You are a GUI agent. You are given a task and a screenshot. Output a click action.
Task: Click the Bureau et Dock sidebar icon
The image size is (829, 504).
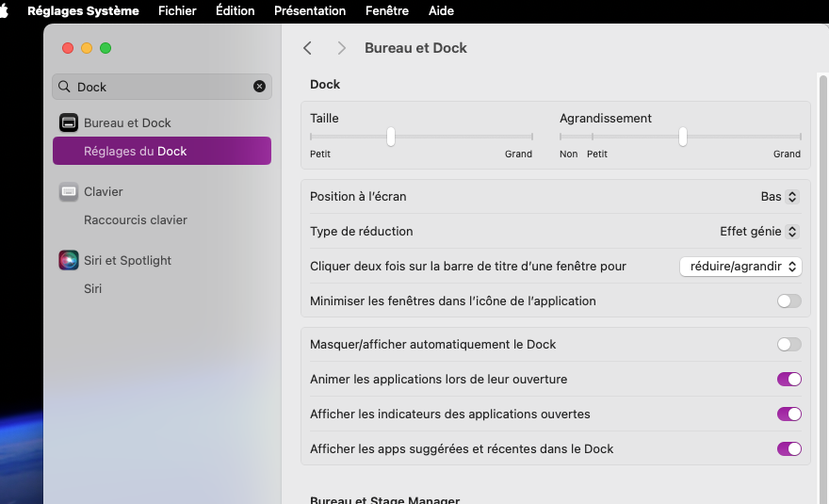(69, 122)
